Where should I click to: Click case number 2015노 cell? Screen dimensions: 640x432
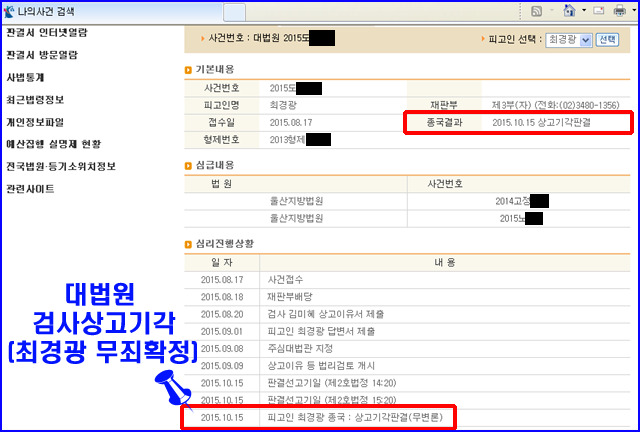tap(521, 218)
